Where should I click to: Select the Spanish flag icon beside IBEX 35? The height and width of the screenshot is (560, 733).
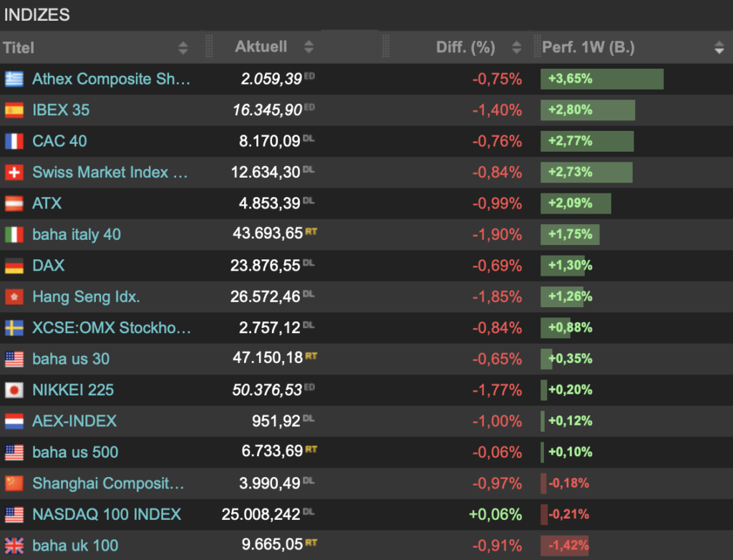pos(14,110)
